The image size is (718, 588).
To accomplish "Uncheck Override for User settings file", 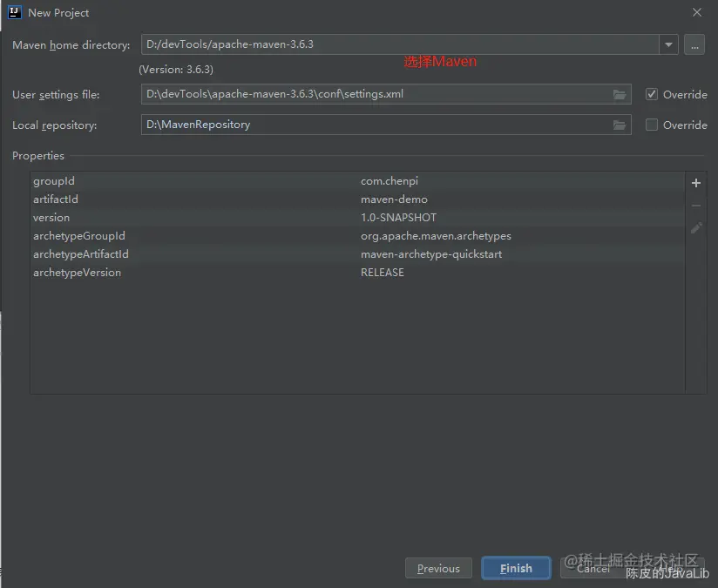I will coord(652,94).
